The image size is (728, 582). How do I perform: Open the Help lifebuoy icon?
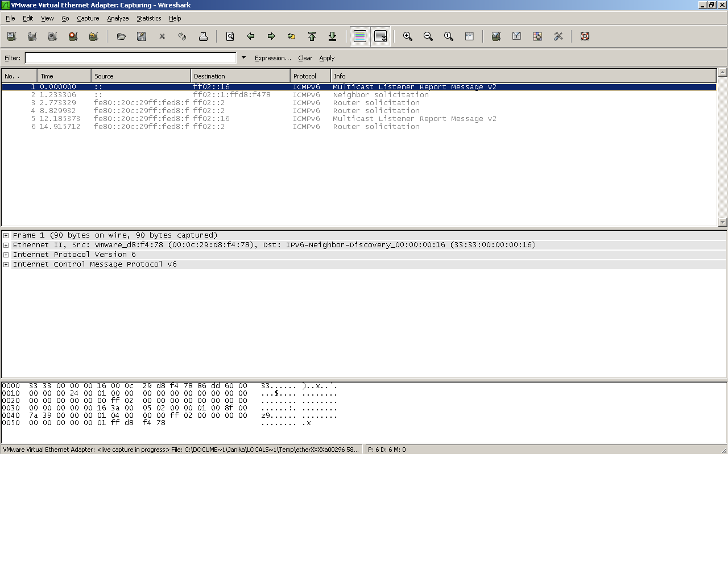coord(585,36)
